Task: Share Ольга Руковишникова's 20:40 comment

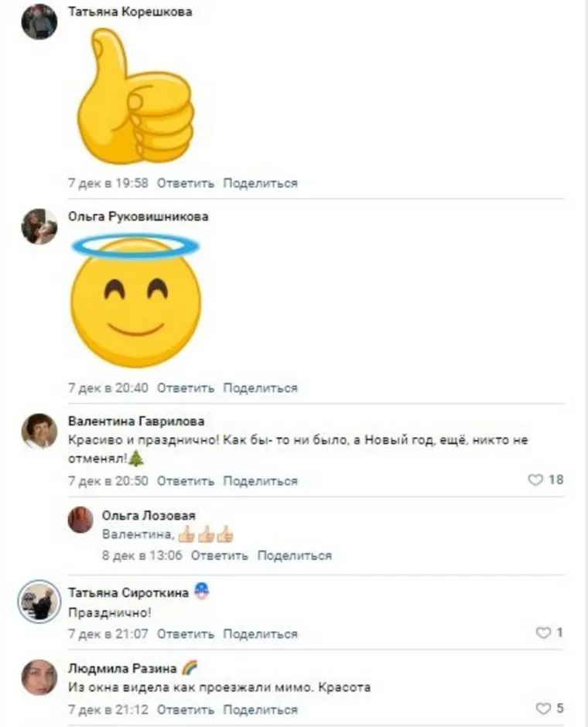Action: tap(260, 388)
